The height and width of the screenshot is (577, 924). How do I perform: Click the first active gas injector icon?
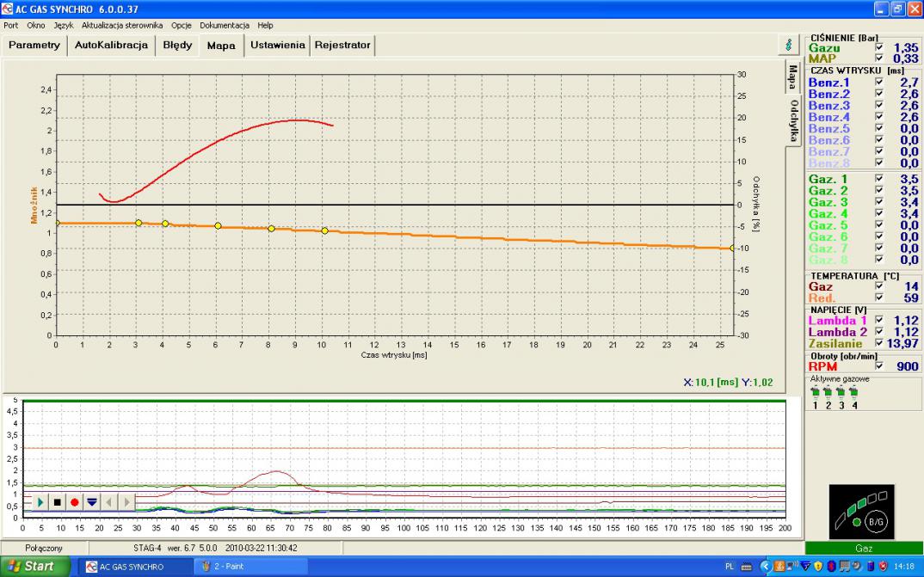816,391
